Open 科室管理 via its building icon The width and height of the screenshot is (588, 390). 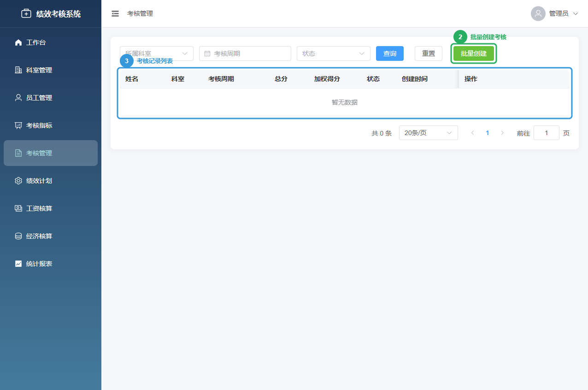coord(18,70)
